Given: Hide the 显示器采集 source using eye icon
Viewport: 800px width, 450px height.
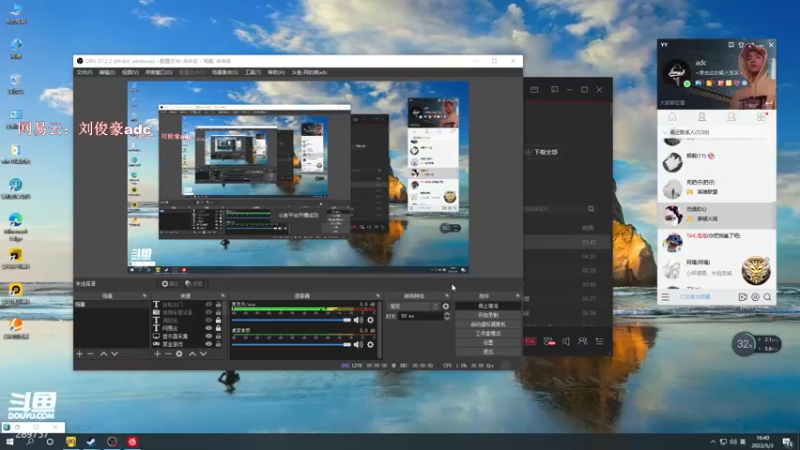Looking at the screenshot, I should 208,335.
